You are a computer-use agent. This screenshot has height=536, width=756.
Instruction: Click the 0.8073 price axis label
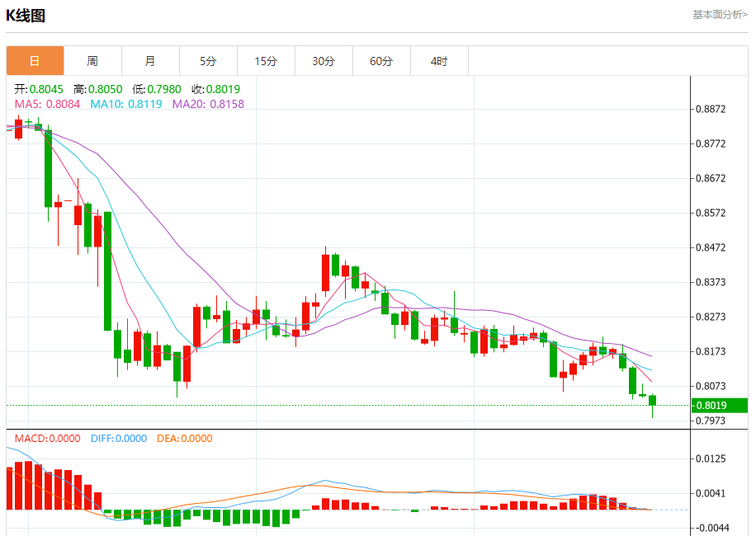(x=711, y=386)
